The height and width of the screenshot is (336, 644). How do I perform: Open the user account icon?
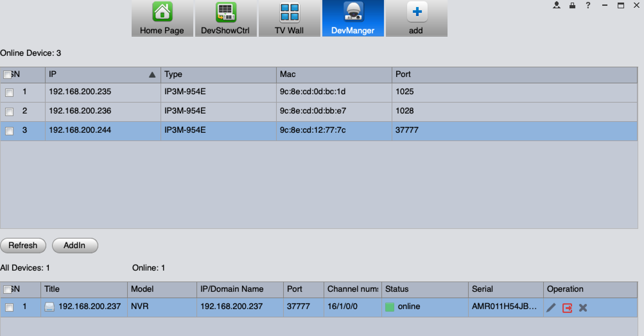(x=557, y=5)
